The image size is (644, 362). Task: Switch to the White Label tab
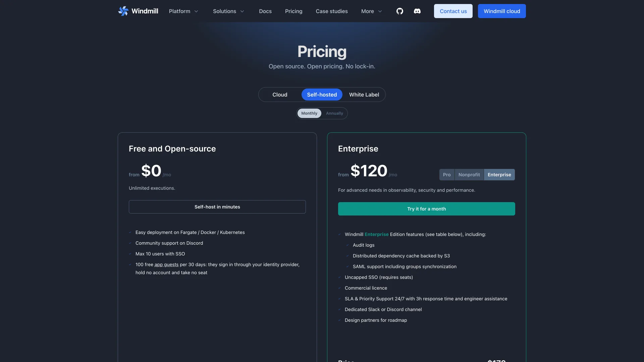(x=364, y=95)
